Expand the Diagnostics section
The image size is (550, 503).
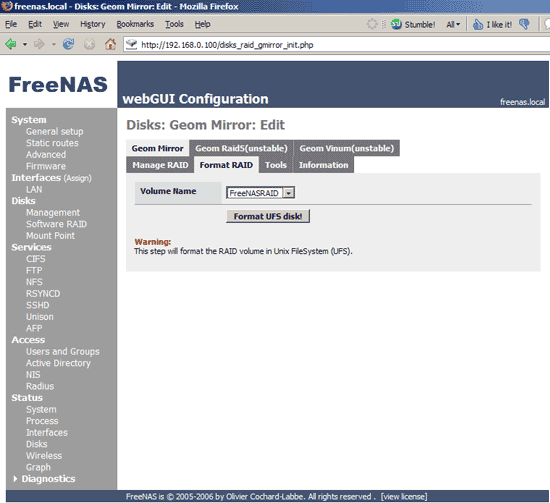45,479
